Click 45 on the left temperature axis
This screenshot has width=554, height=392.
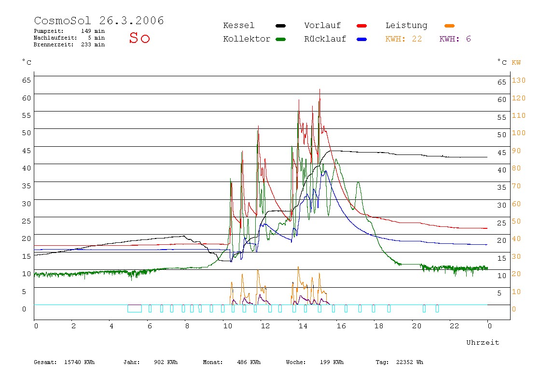(27, 151)
